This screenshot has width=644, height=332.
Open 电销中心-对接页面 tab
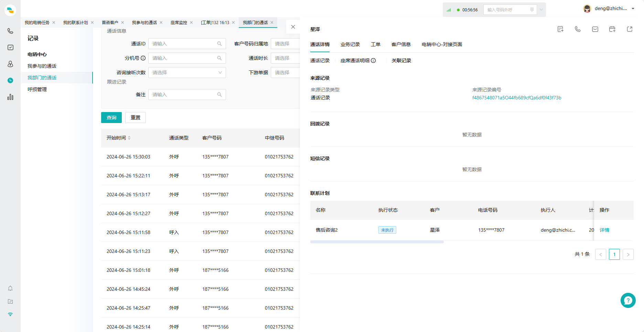[x=442, y=44]
